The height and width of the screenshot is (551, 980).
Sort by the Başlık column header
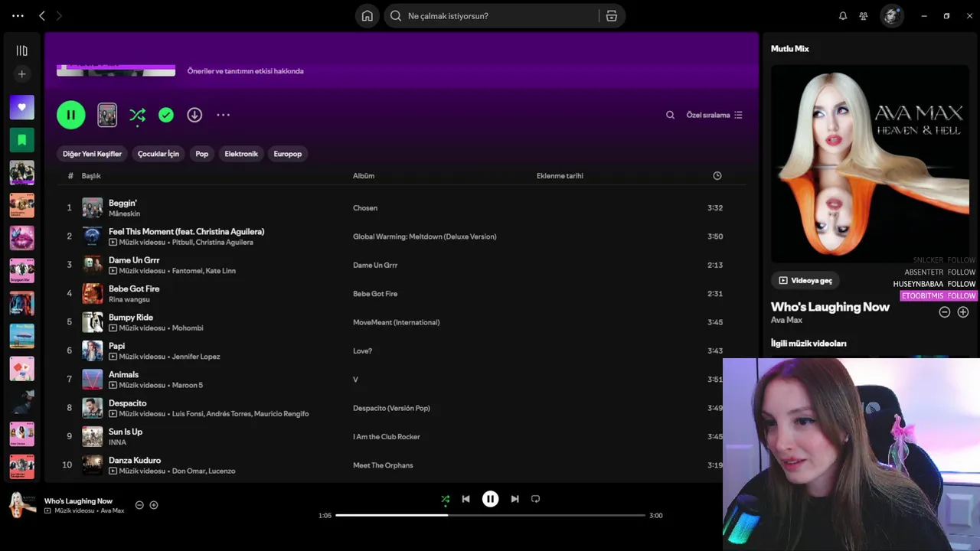[x=91, y=176]
